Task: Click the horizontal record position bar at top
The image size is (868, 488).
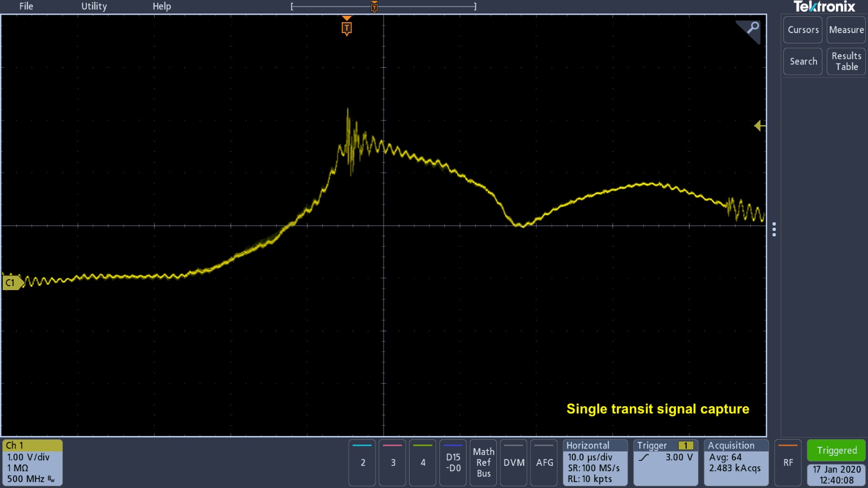Action: point(383,7)
